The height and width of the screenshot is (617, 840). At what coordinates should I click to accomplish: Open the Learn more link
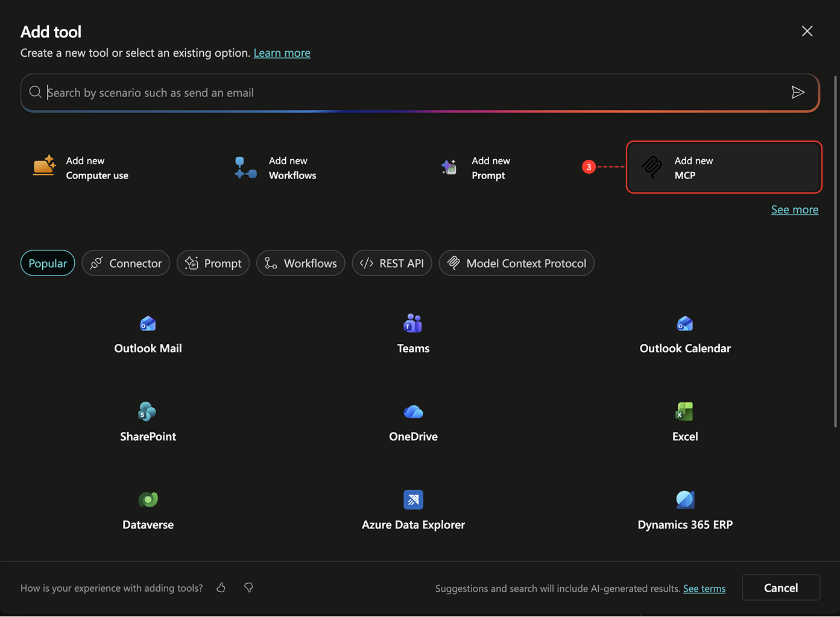click(282, 53)
